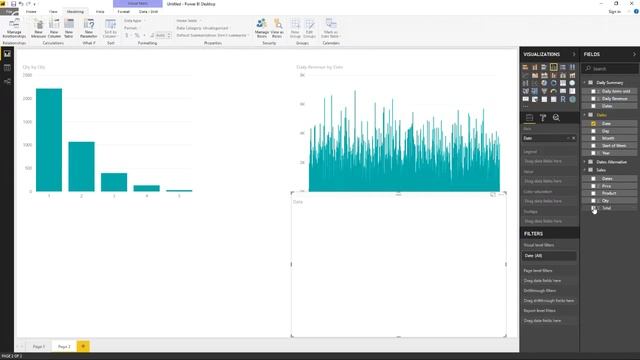
Task: Open the Format paint roller tab
Action: pos(543,118)
